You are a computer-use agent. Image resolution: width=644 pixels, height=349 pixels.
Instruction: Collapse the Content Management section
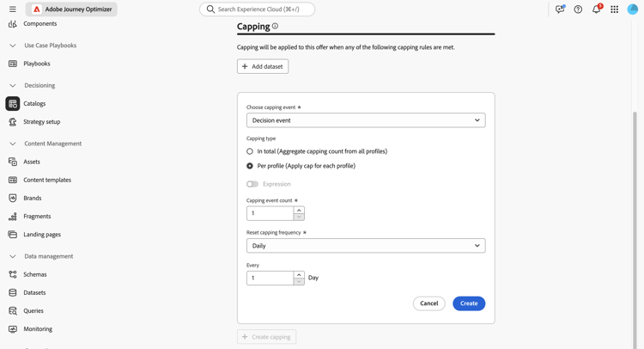click(12, 144)
